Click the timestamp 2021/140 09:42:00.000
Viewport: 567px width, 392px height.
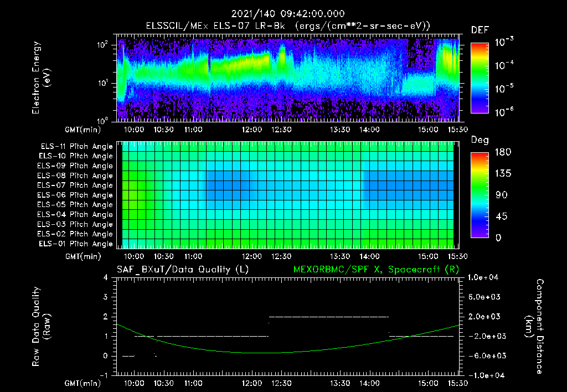pos(288,14)
